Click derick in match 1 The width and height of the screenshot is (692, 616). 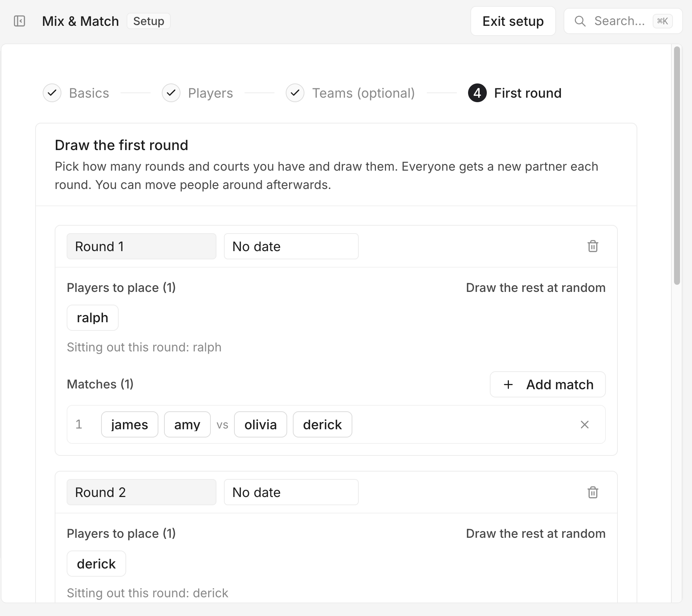pos(322,424)
